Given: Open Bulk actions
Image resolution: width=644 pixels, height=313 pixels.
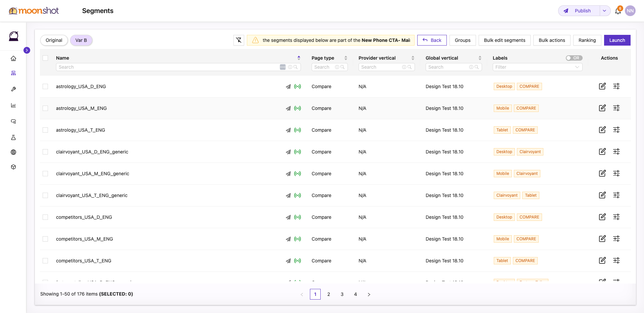Looking at the screenshot, I should coord(552,40).
